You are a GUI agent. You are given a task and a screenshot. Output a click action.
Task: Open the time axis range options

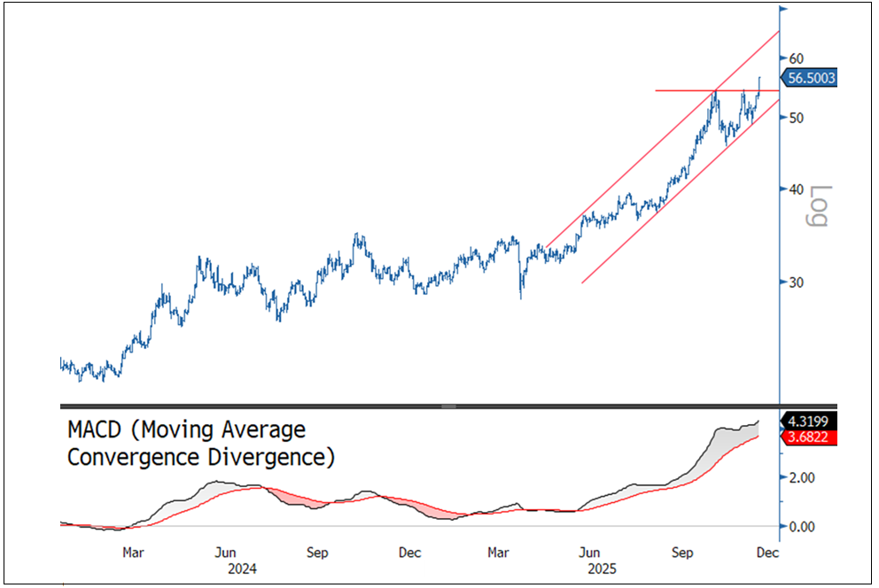443,553
